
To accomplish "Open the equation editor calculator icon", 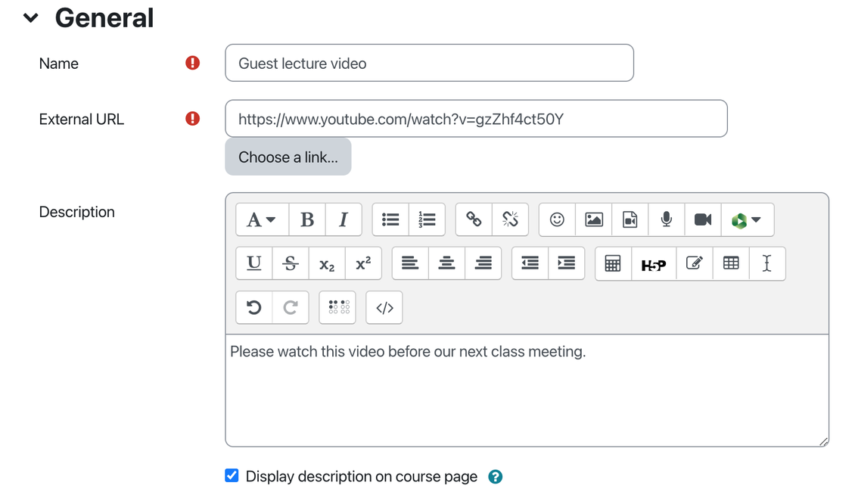I will coord(613,263).
